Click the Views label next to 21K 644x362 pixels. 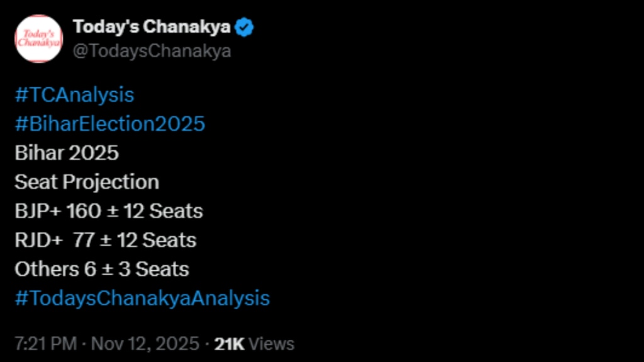click(271, 344)
